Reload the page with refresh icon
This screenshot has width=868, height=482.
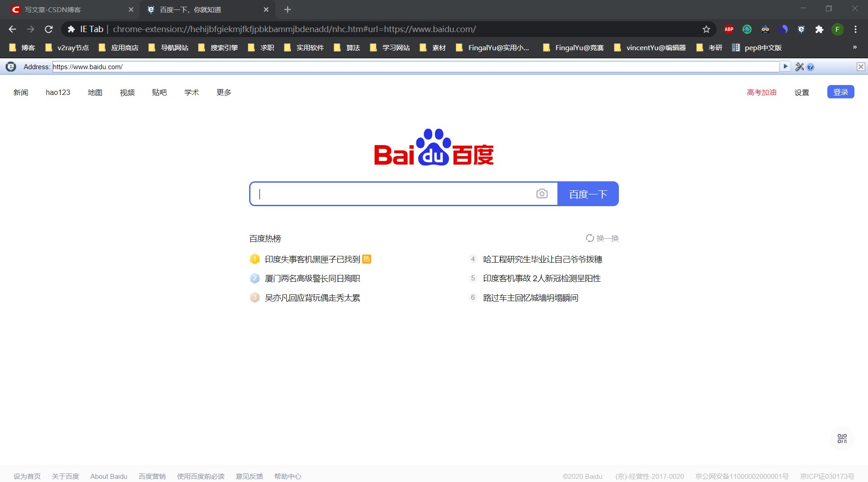tap(49, 29)
